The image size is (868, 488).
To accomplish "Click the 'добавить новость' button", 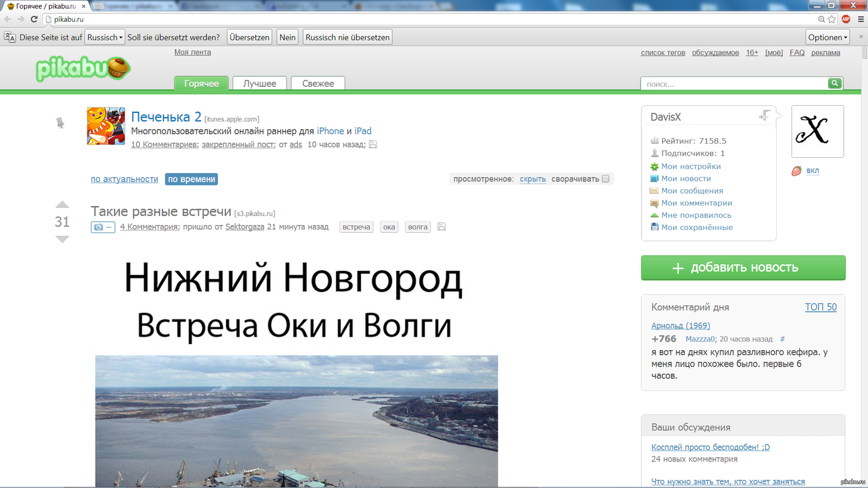I will click(743, 268).
